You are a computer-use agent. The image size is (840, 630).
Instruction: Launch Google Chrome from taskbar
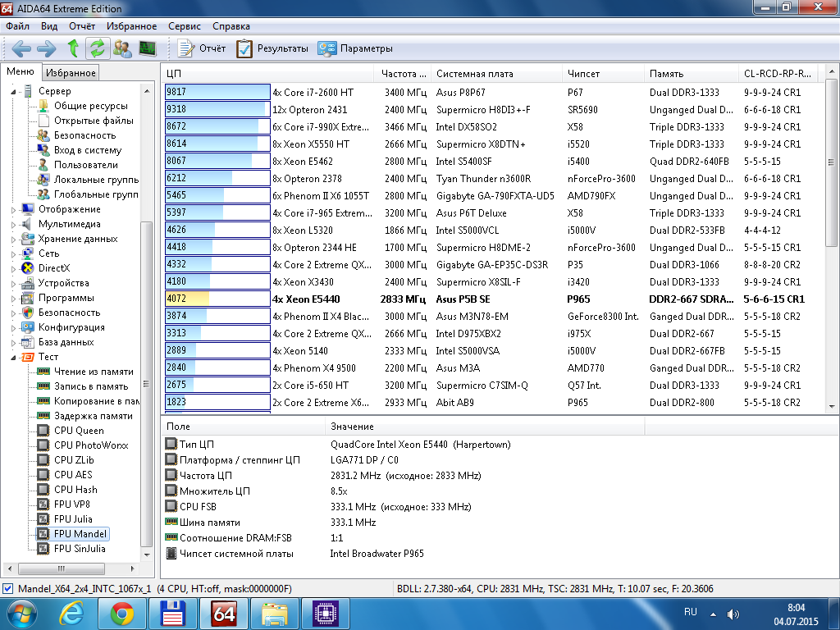(x=122, y=614)
